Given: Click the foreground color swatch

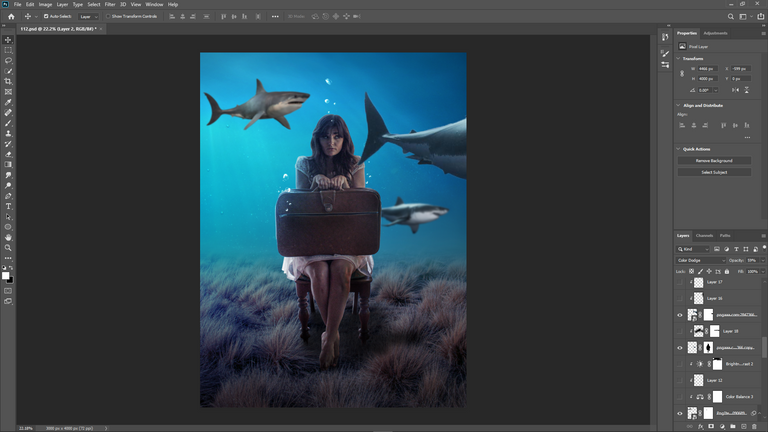Looking at the screenshot, I should coord(5,275).
